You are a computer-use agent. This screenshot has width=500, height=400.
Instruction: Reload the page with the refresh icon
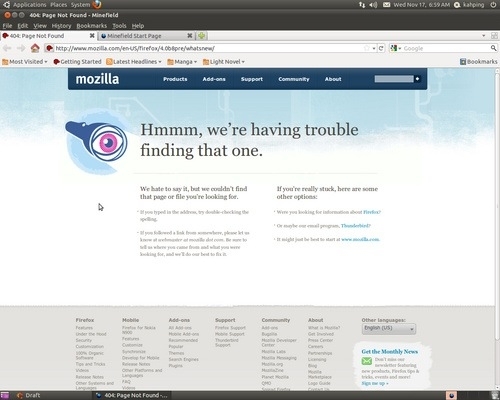click(381, 48)
